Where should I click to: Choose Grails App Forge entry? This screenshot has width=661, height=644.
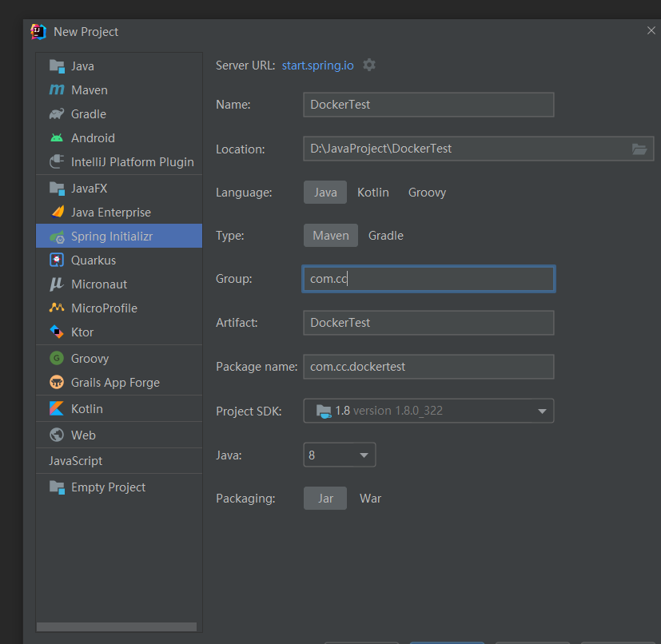pos(119,382)
